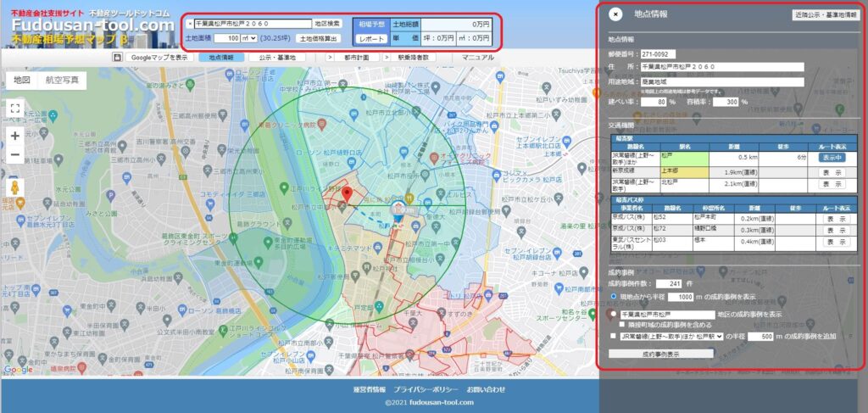Image resolution: width=868 pixels, height=413 pixels.
Task: Zoom in the map with plus
Action: tap(15, 136)
